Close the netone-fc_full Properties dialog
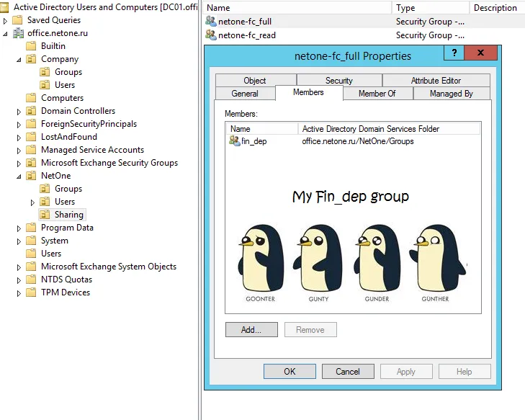 coord(481,53)
